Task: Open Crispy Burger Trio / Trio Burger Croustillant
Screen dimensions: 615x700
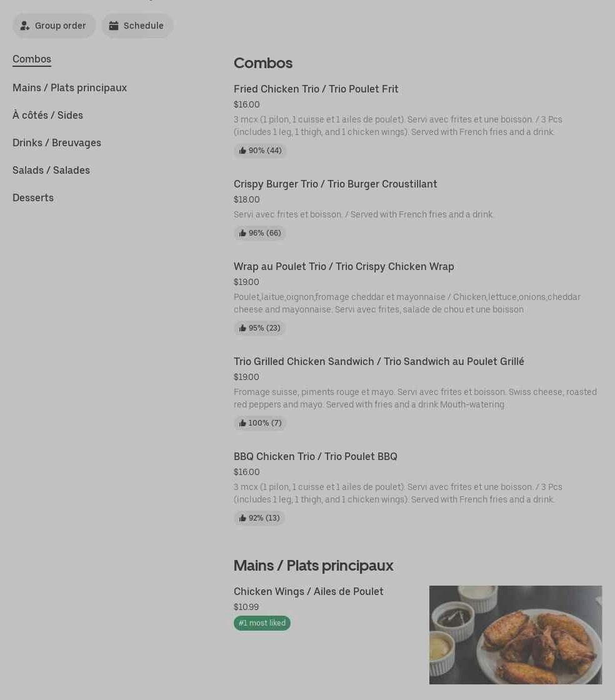Action: coord(335,184)
